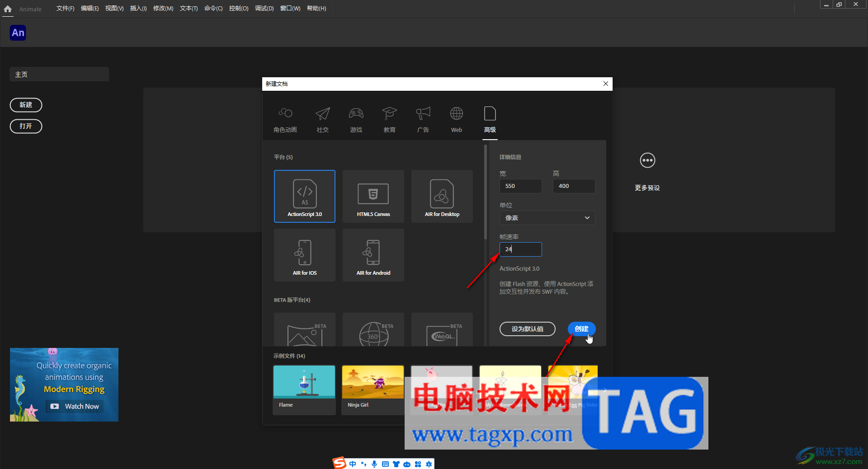Open the Web globe category
This screenshot has width=868, height=469.
click(457, 119)
